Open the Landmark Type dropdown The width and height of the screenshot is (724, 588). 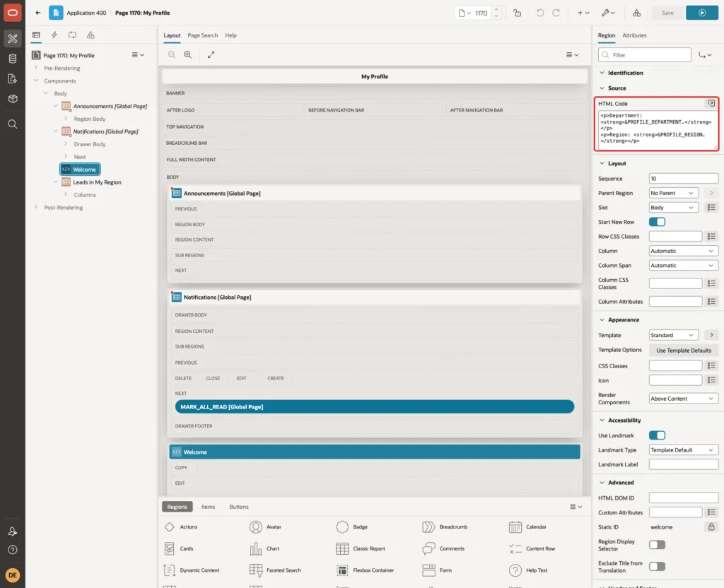[x=684, y=450]
